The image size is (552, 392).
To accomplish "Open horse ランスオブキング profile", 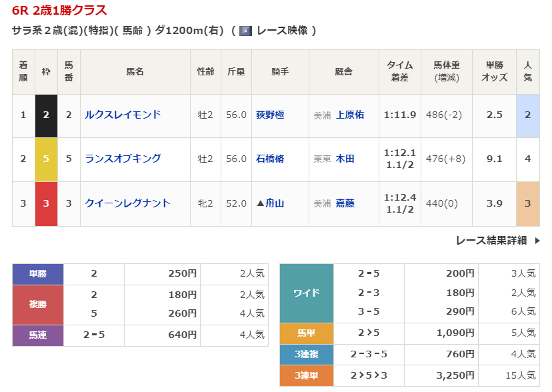I will coord(123,159).
